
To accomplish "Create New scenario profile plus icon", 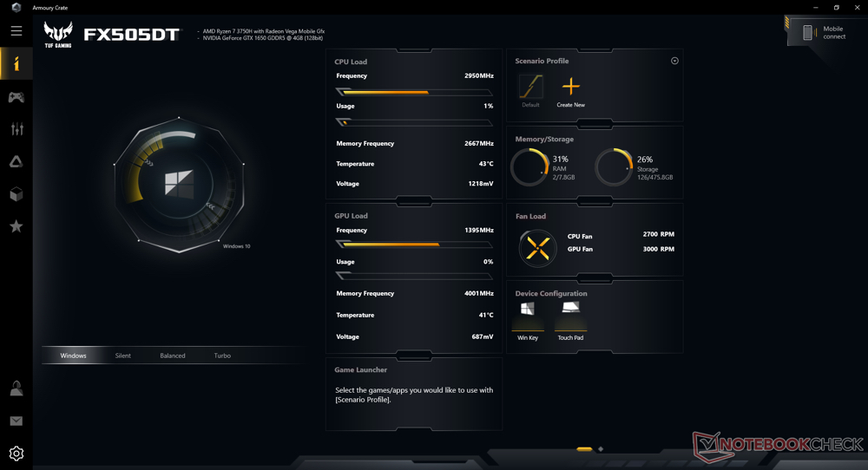I will [x=571, y=87].
